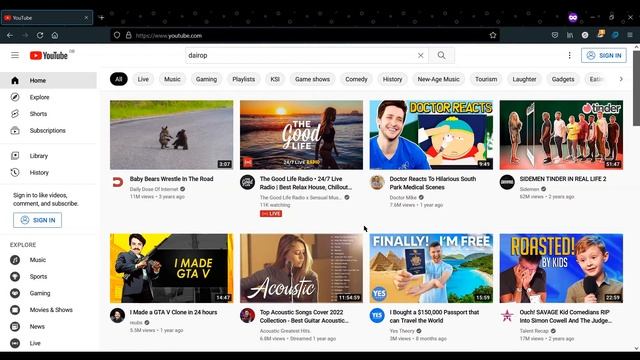Open the browser application menu
The height and width of the screenshot is (360, 640).
[x=630, y=36]
